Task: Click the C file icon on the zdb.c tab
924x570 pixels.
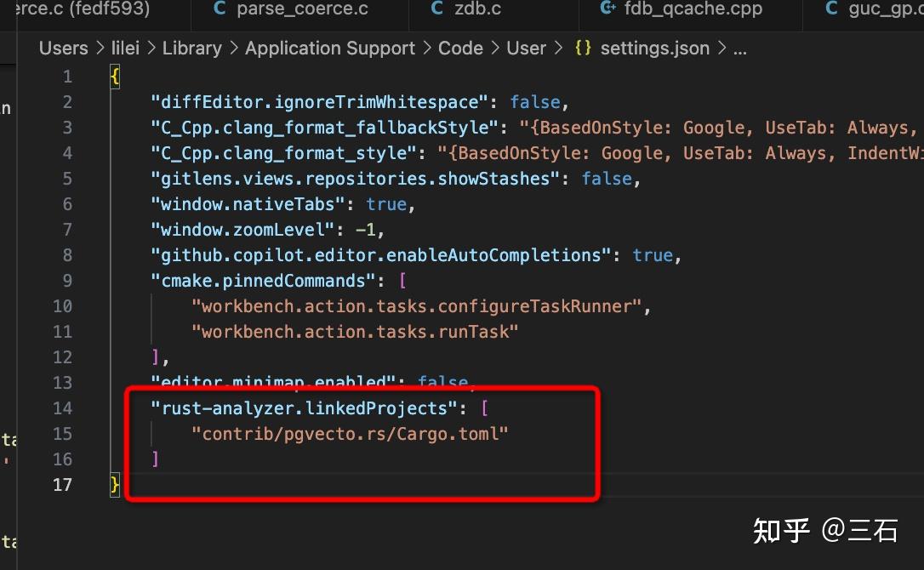Action: point(436,9)
